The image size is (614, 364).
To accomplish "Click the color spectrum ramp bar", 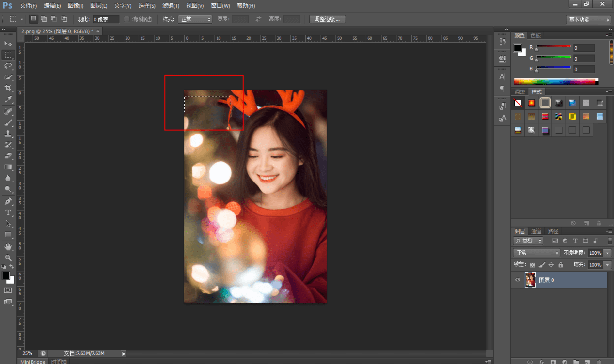I will (555, 81).
